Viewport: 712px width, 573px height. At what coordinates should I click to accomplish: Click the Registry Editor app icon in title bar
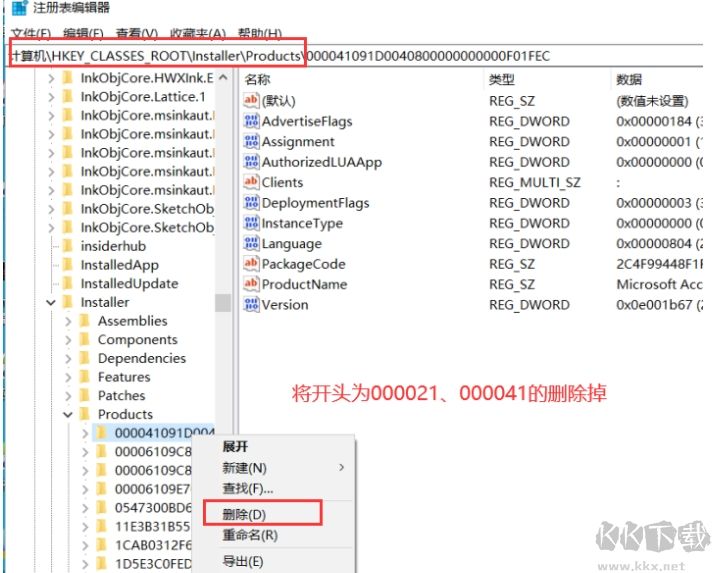pyautogui.click(x=19, y=7)
